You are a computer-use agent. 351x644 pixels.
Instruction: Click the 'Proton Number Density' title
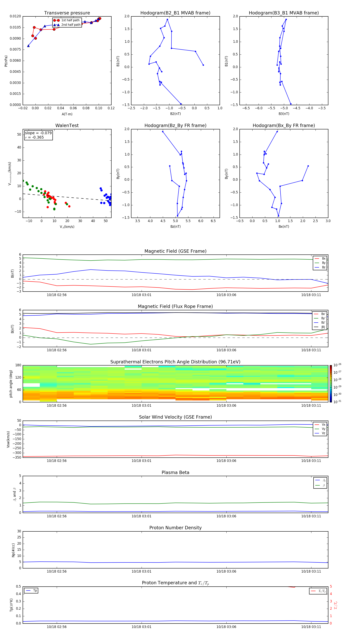(x=175, y=528)
